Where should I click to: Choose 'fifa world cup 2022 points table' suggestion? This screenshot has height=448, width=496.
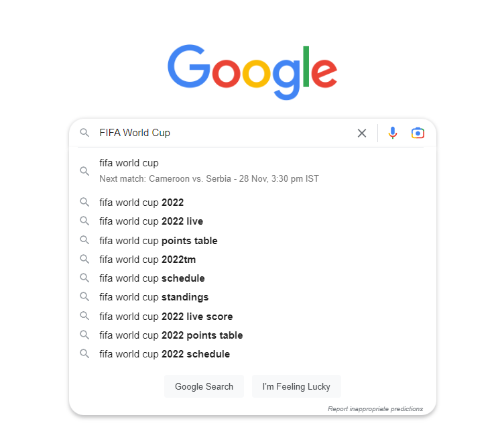click(171, 335)
